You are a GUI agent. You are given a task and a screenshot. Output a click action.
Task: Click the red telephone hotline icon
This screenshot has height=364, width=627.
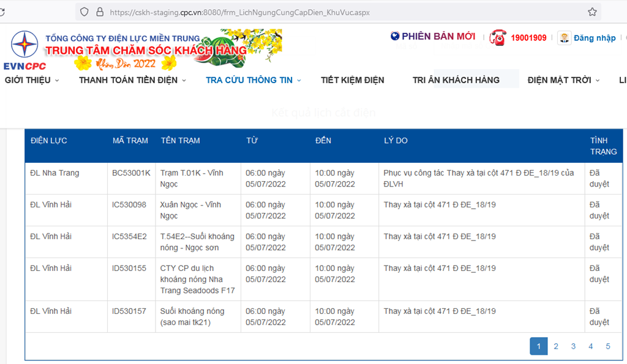click(x=498, y=37)
